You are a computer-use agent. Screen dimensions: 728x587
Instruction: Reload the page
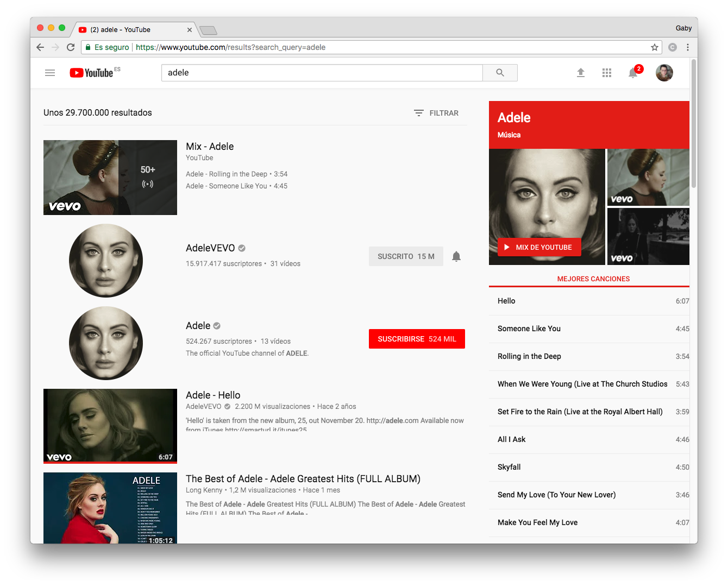click(71, 47)
